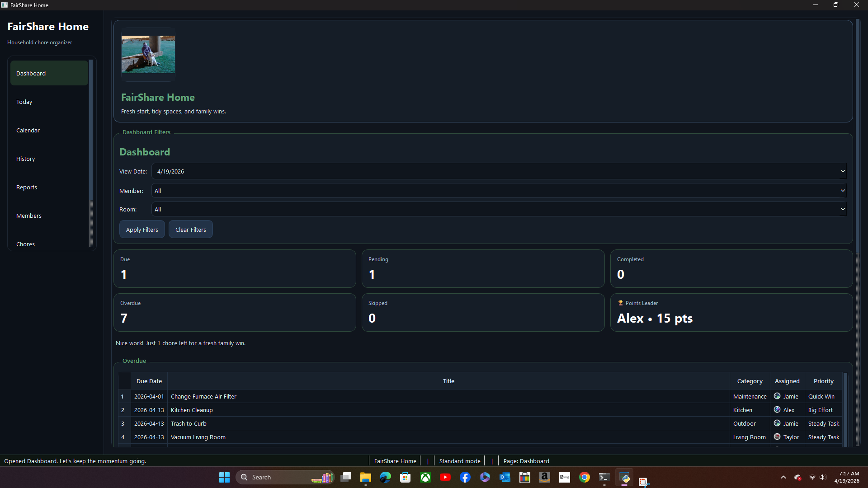Click Taylor's avatar in the Vacuum Living Room row
Screen dimensions: 868x488
pyautogui.click(x=778, y=437)
